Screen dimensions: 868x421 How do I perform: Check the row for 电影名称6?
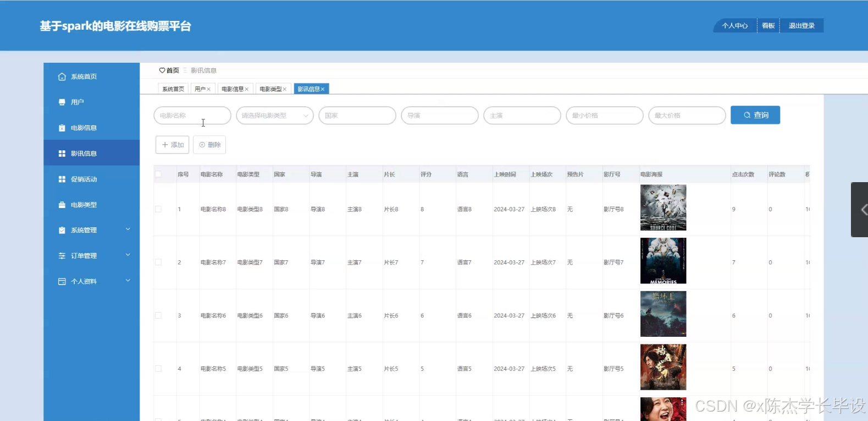(x=158, y=315)
